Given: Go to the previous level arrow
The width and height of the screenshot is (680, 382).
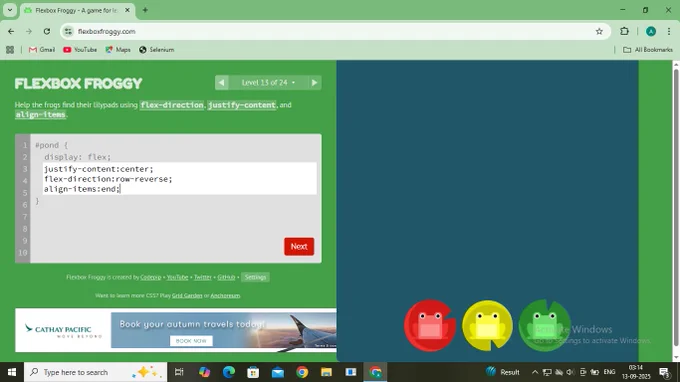Looking at the screenshot, I should click(x=222, y=82).
